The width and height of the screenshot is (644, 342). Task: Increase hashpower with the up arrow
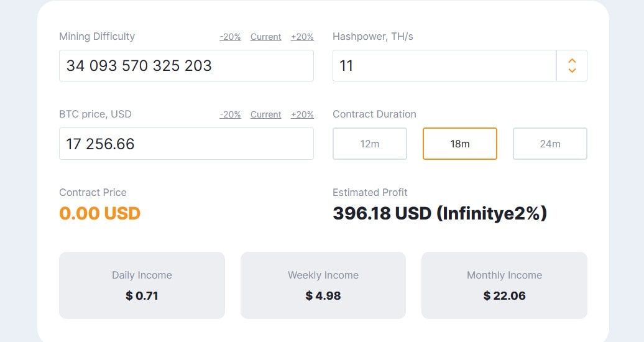pyautogui.click(x=572, y=60)
